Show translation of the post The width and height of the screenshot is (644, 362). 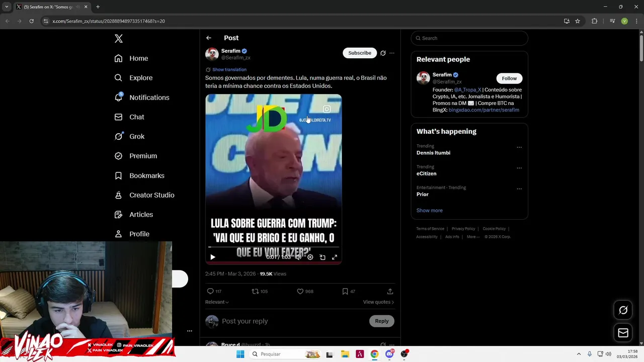229,69
